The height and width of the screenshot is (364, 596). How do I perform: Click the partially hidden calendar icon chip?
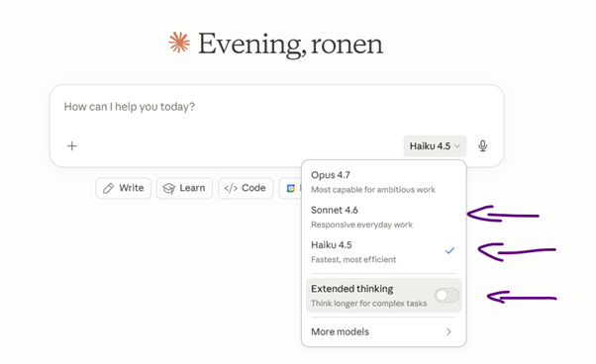pos(291,188)
